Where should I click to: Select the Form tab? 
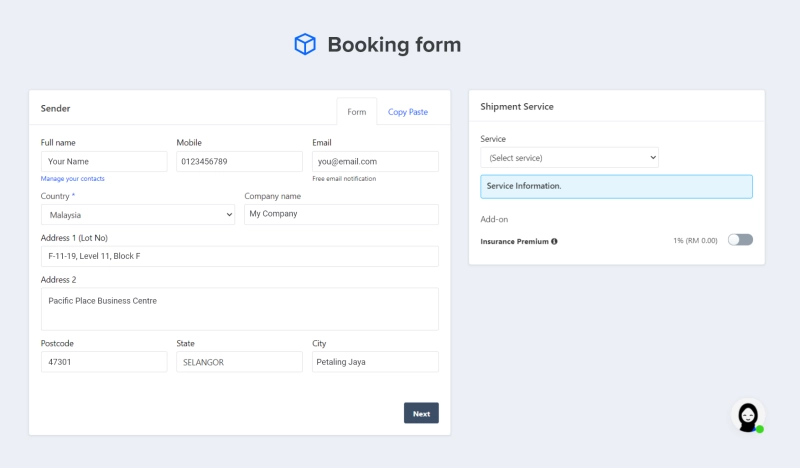357,112
